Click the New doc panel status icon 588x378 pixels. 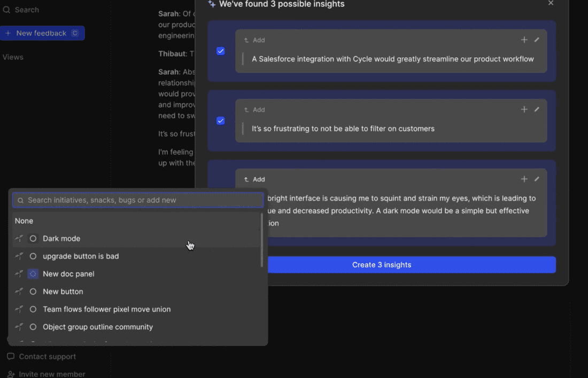[x=33, y=274]
